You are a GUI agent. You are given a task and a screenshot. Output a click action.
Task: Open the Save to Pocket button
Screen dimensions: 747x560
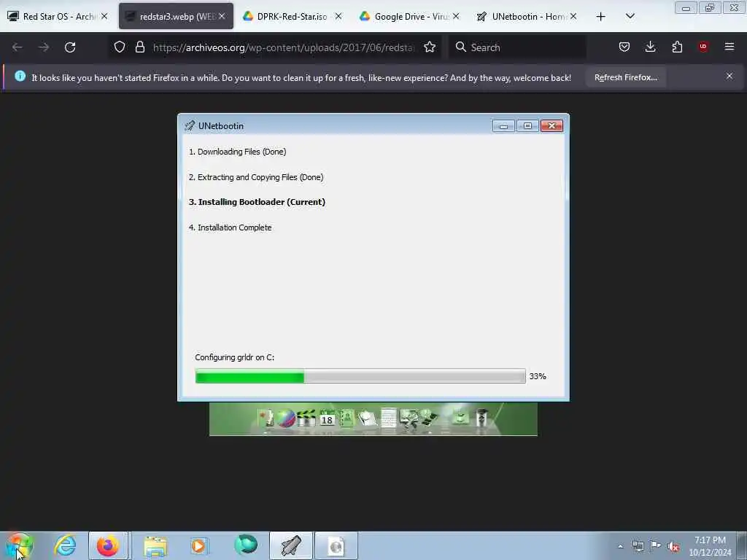click(x=624, y=47)
